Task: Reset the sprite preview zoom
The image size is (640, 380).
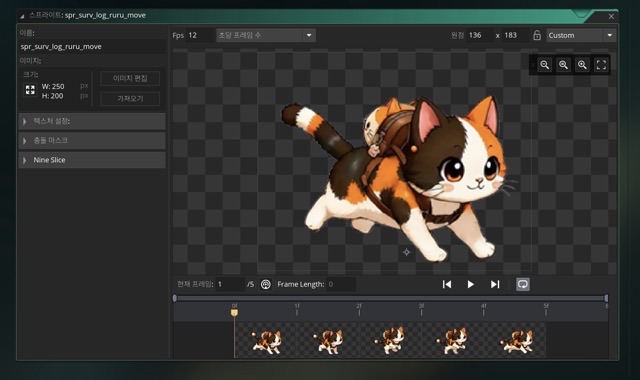Action: click(x=563, y=65)
